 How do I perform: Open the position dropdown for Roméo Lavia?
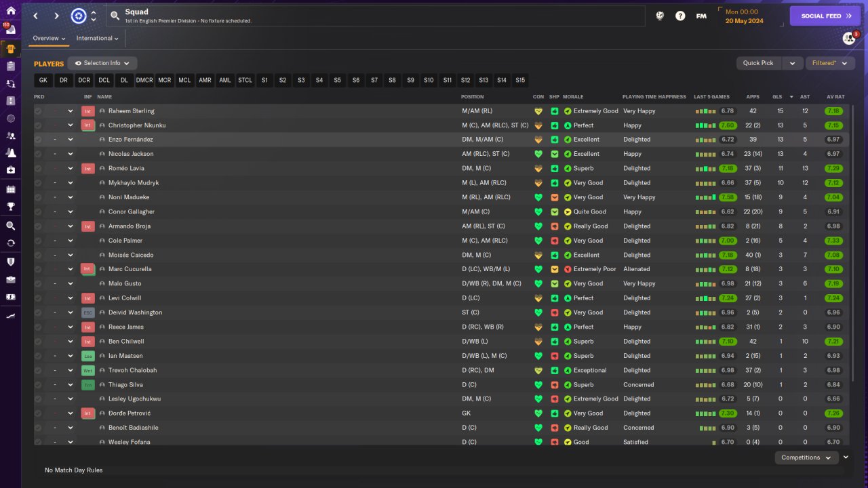[70, 169]
